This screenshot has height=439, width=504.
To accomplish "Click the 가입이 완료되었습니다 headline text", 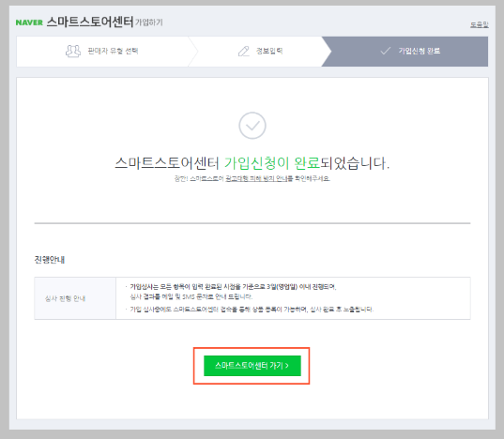I will click(252, 163).
